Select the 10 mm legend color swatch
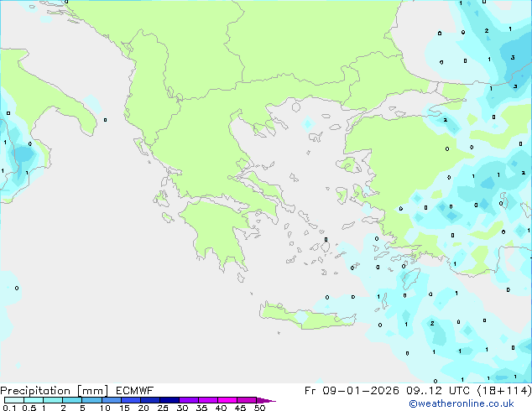The height and width of the screenshot is (411, 532). pos(111,400)
